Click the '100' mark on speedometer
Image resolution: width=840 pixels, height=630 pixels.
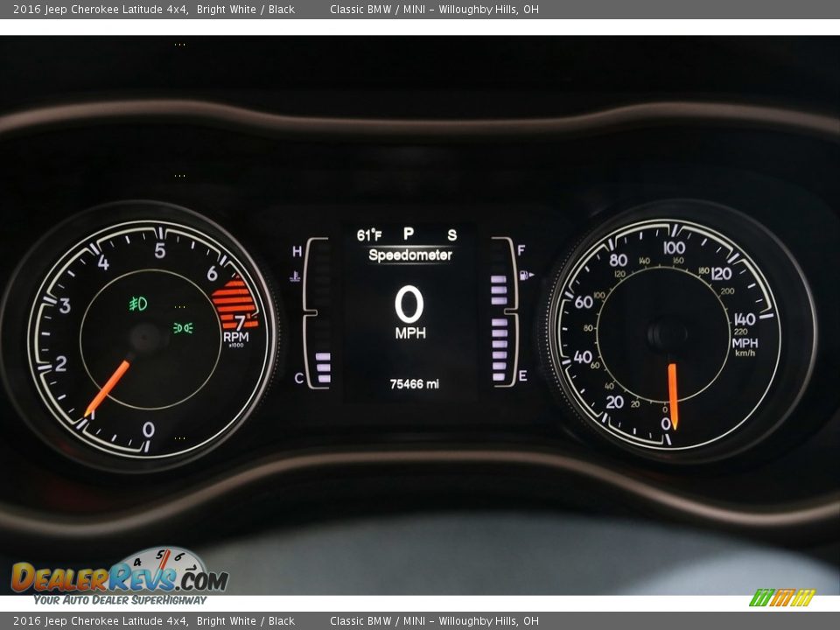pos(674,248)
